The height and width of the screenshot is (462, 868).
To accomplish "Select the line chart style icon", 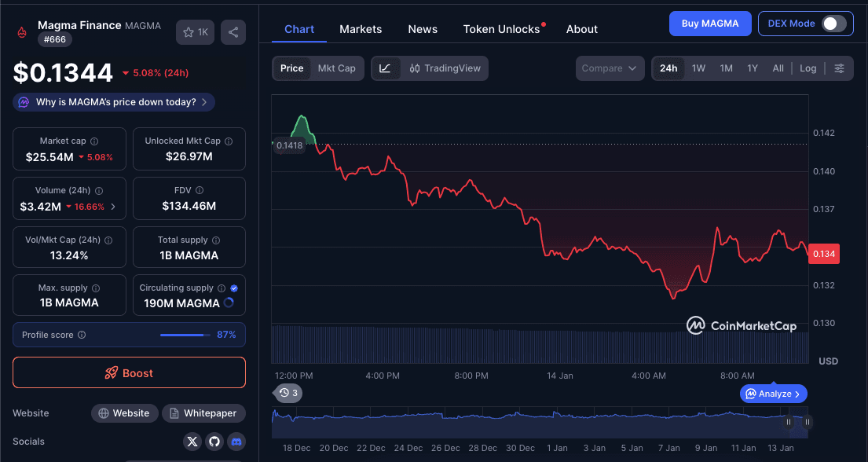I will click(384, 68).
